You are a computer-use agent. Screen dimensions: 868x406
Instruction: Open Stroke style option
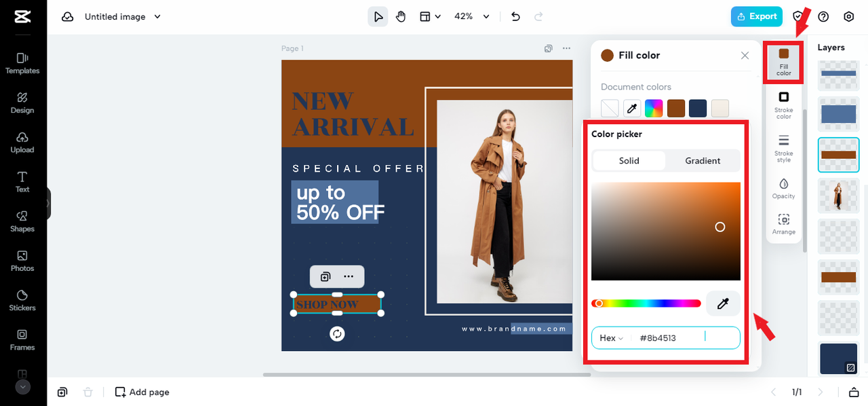784,149
